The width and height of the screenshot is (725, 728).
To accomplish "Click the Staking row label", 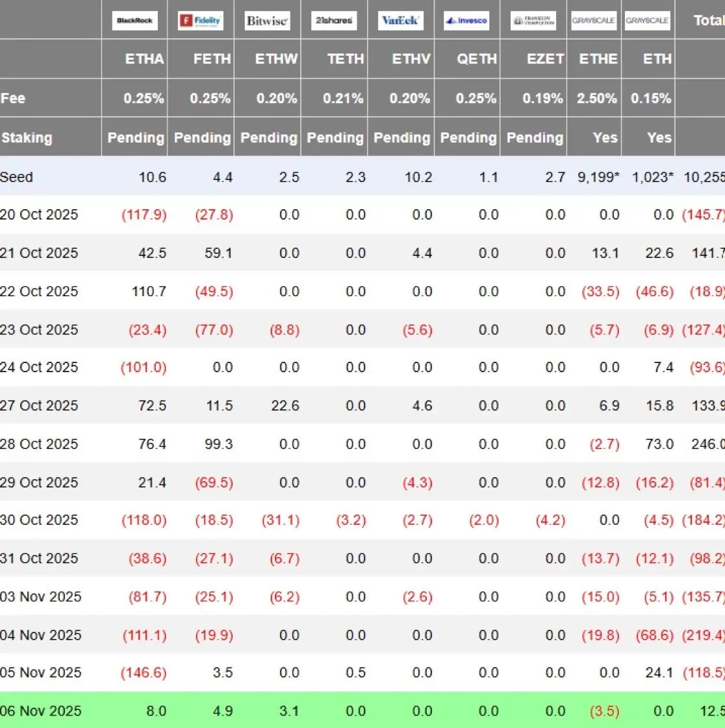I will [x=27, y=138].
